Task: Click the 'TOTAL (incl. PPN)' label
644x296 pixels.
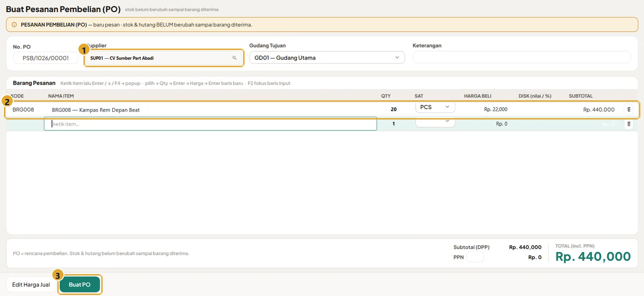Action: (x=575, y=246)
